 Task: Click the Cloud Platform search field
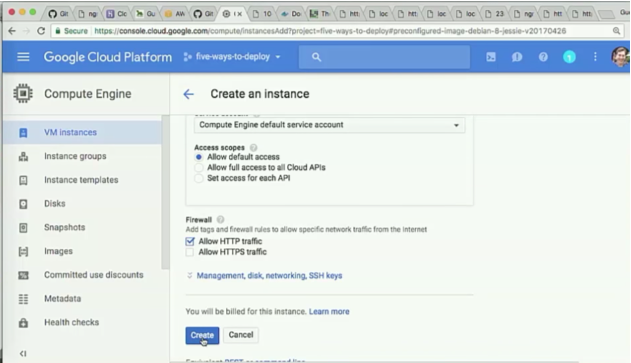click(384, 57)
